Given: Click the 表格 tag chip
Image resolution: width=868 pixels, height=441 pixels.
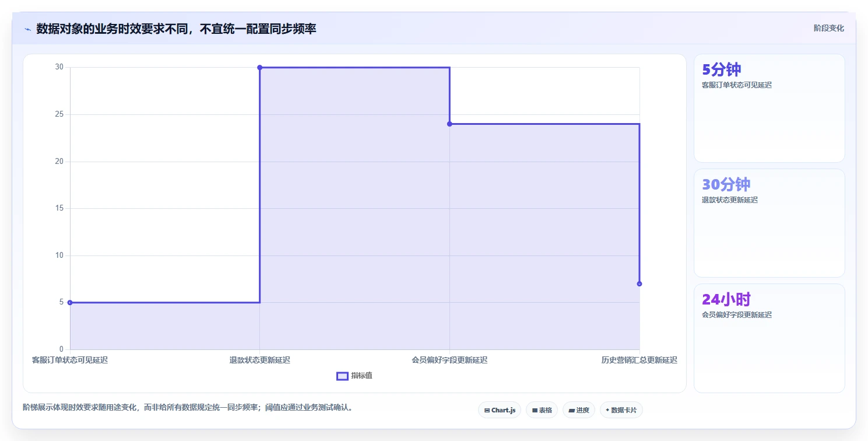Looking at the screenshot, I should pyautogui.click(x=542, y=410).
